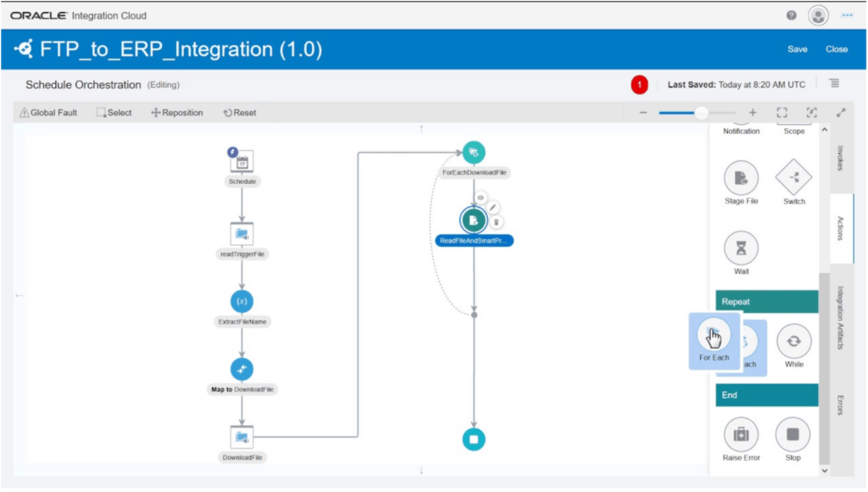Image resolution: width=868 pixels, height=492 pixels.
Task: Add a Raise Error action
Action: (740, 435)
